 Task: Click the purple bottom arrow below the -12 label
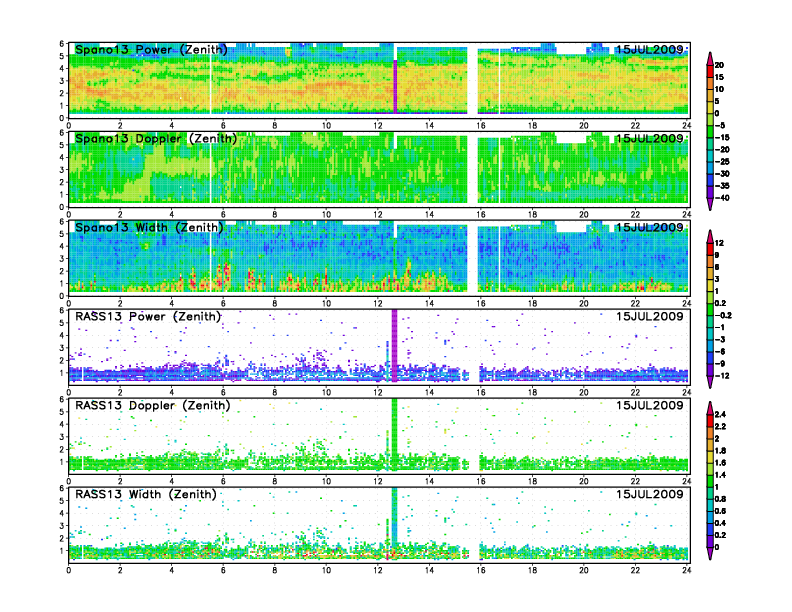710,382
